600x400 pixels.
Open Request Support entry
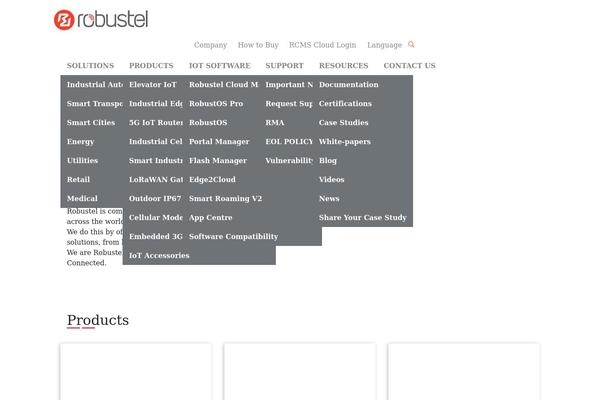click(289, 104)
